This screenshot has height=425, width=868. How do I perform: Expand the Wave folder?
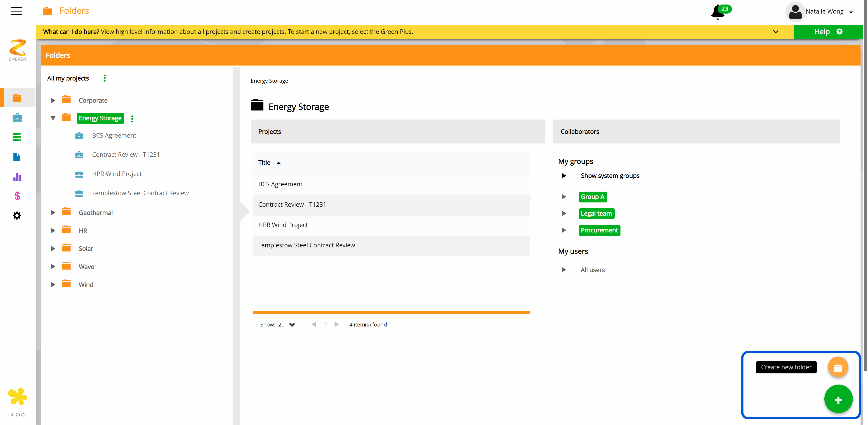coord(53,267)
